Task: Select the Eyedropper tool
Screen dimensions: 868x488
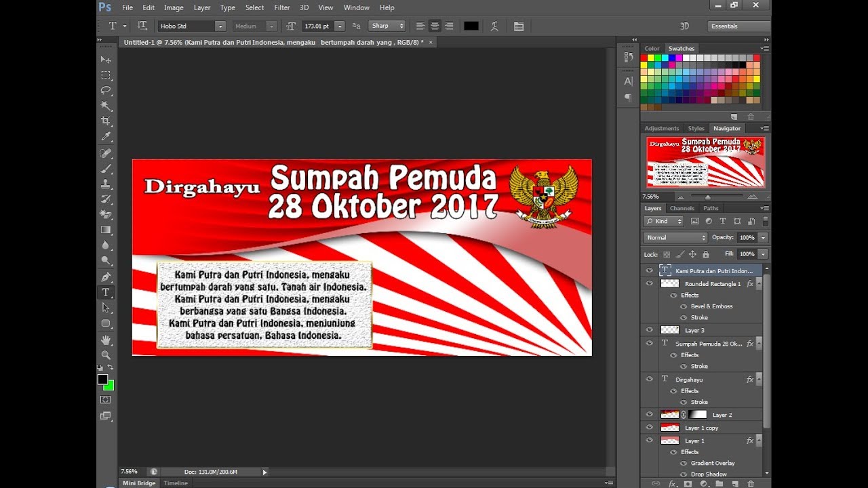Action: click(x=106, y=136)
